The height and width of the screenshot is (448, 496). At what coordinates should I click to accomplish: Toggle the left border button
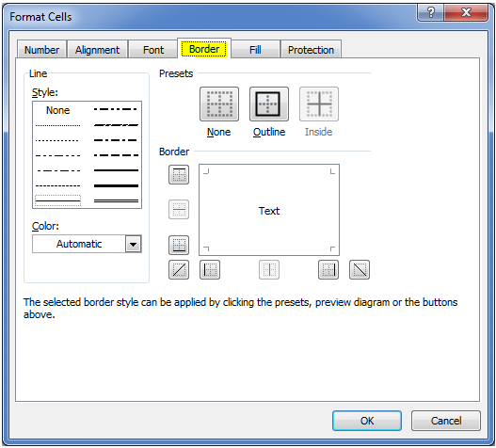click(210, 270)
